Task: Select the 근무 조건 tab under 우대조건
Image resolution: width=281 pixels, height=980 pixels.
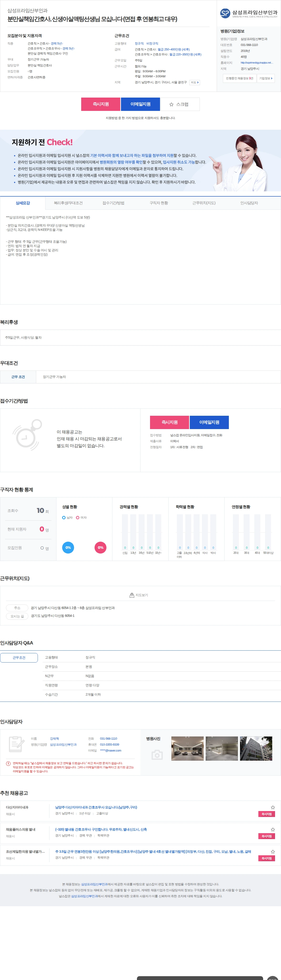Action: (x=18, y=377)
